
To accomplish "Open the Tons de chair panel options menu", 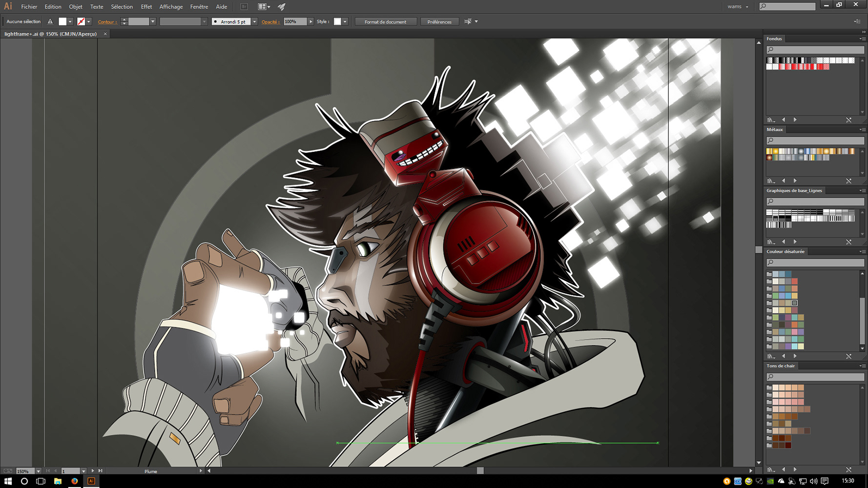I will coord(862,366).
